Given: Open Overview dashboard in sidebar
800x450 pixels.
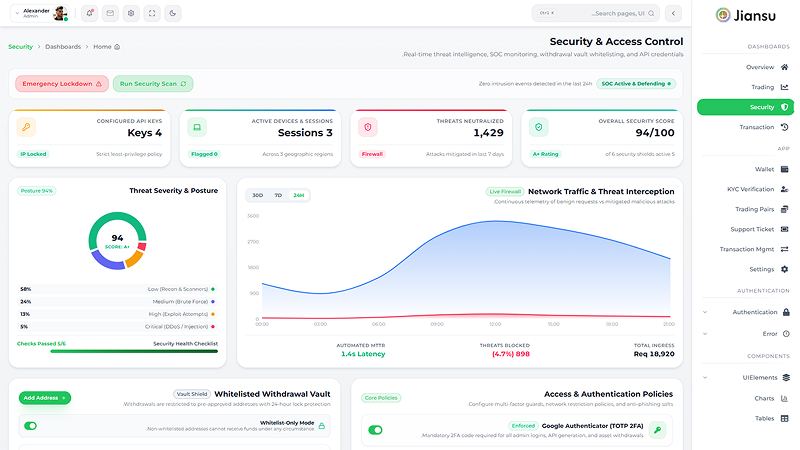Looking at the screenshot, I should 745,67.
